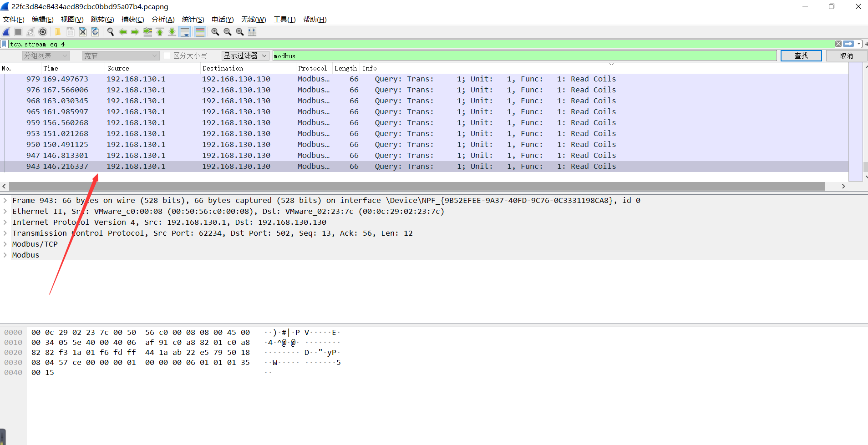Close the capture file via X-page icon
Screen dimensions: 868x445
point(83,32)
